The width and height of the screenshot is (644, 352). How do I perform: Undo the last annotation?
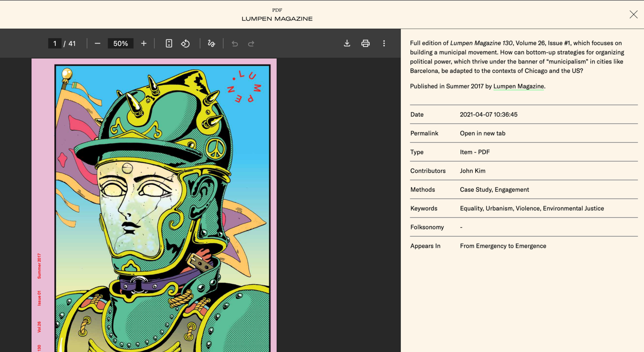pyautogui.click(x=235, y=44)
